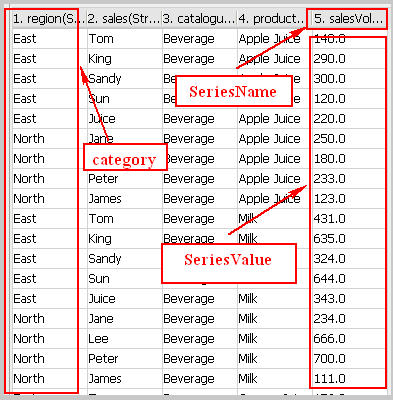Viewport: 393px width, 400px height.
Task: Select the product column header
Action: pos(272,19)
